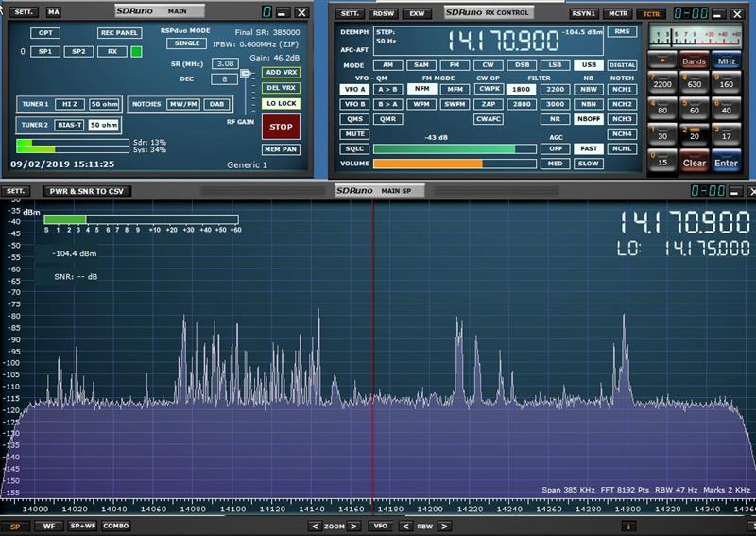Image resolution: width=756 pixels, height=536 pixels.
Task: Open SETT. in Main SP window
Action: (x=15, y=191)
